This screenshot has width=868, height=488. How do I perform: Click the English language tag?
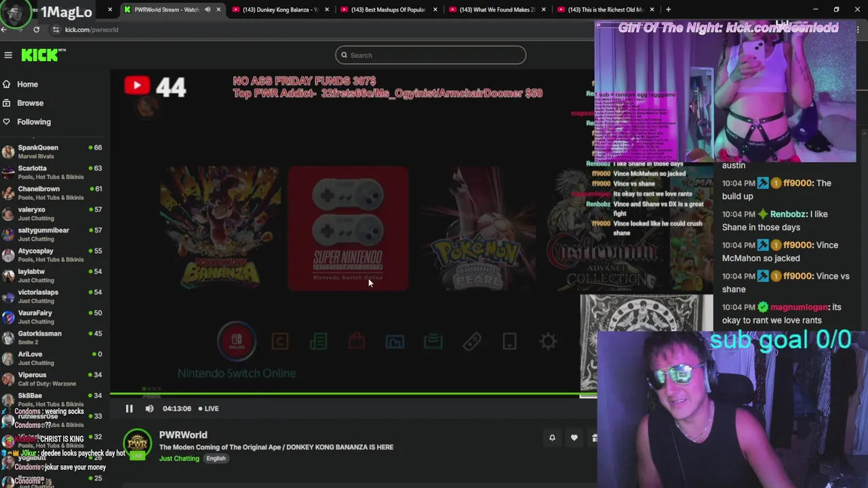click(x=216, y=458)
